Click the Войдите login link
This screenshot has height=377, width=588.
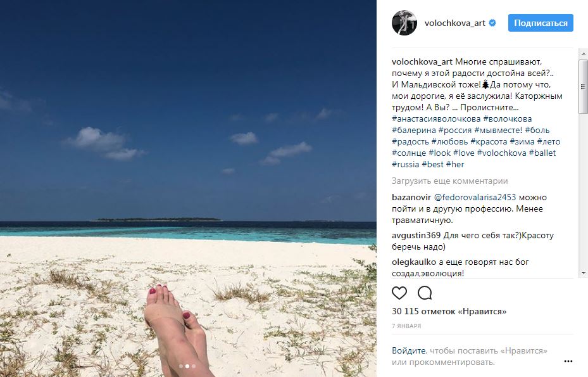click(408, 351)
